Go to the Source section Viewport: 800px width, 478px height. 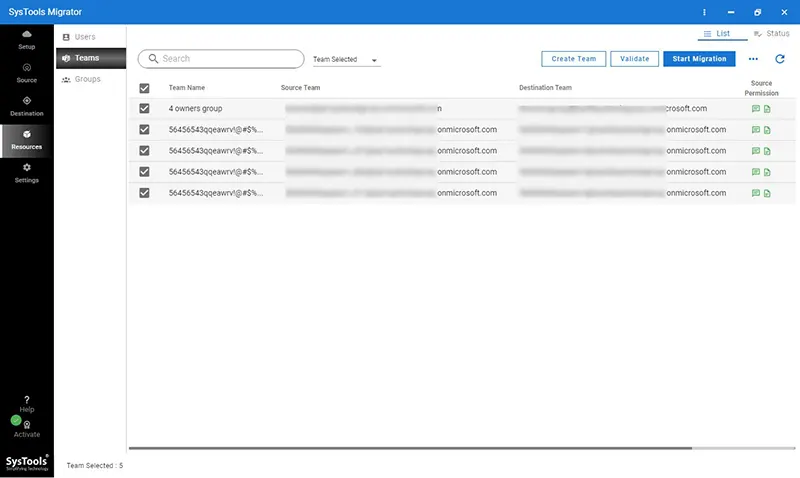tap(27, 73)
